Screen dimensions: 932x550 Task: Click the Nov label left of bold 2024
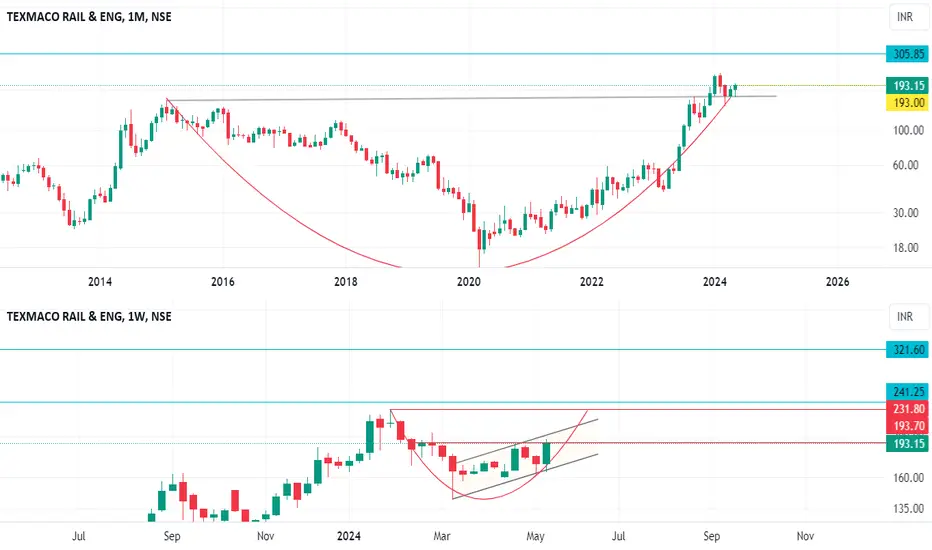click(265, 536)
